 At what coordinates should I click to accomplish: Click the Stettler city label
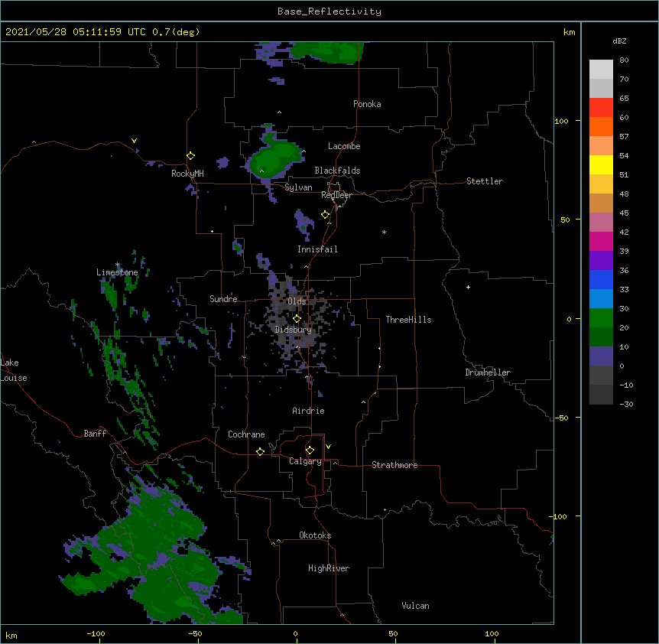485,181
